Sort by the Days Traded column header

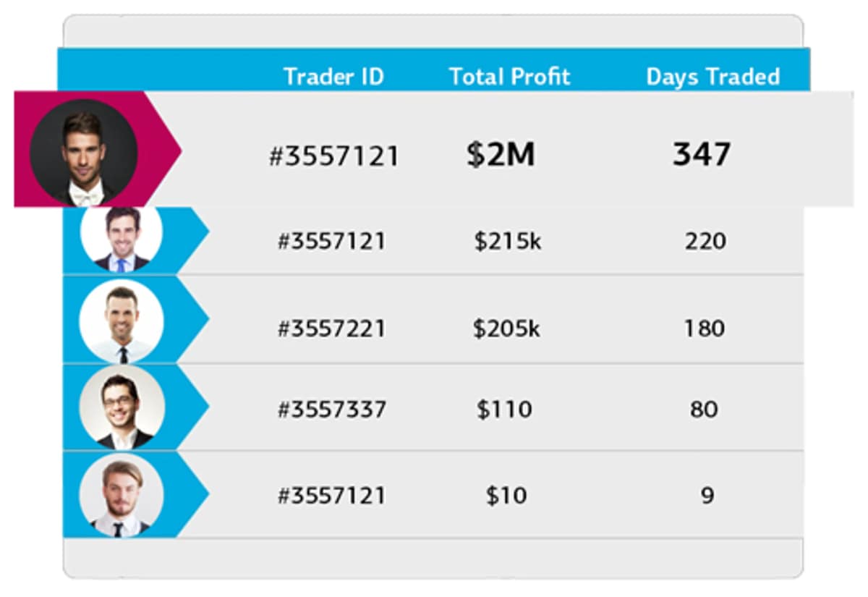pos(713,77)
